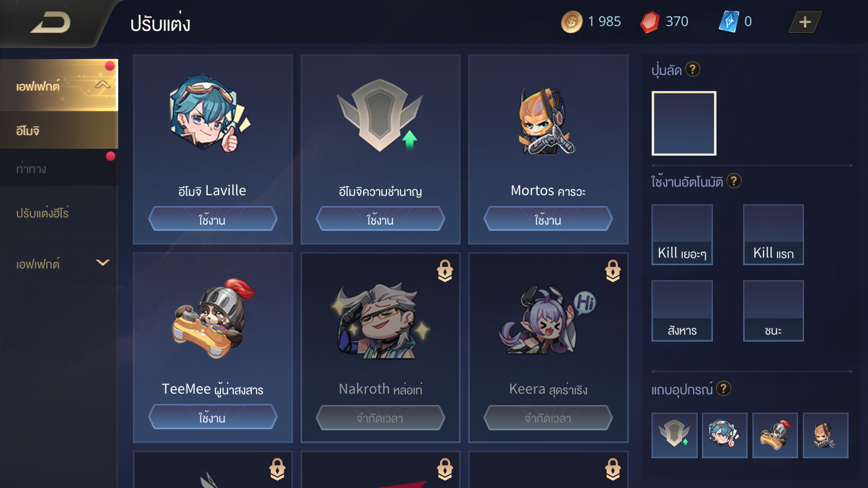The height and width of the screenshot is (488, 868).
Task: Use the TeeMee ผู้น่าสงสาร emote
Action: click(x=213, y=417)
